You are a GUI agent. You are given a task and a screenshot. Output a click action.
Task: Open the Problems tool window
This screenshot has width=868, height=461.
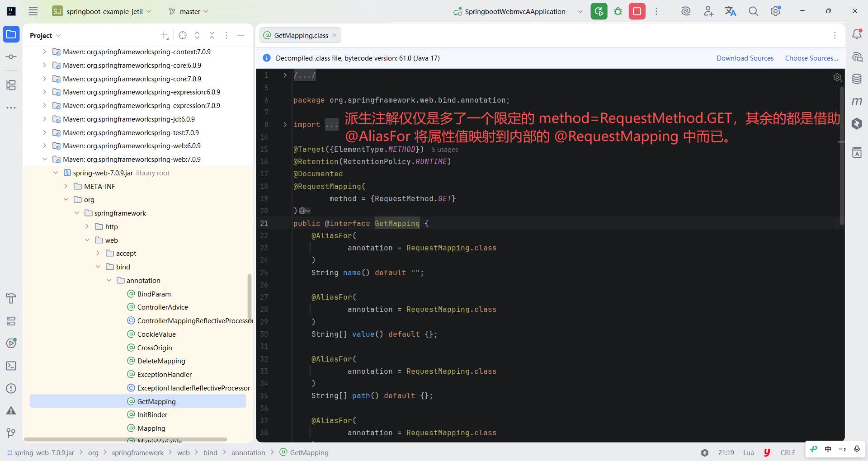pyautogui.click(x=11, y=388)
